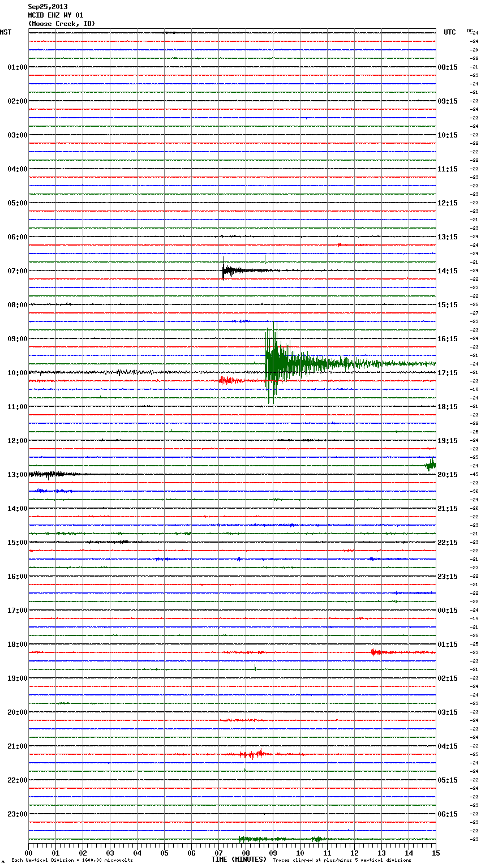Click the location label "(Moose Creek, ID)"

62,24
